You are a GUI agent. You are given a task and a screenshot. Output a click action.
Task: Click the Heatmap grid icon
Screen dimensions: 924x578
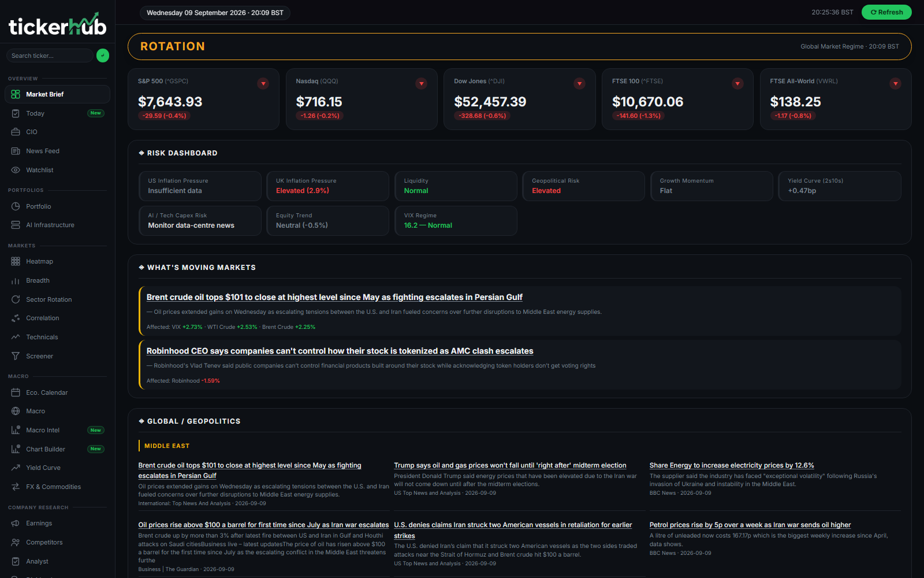(x=16, y=261)
